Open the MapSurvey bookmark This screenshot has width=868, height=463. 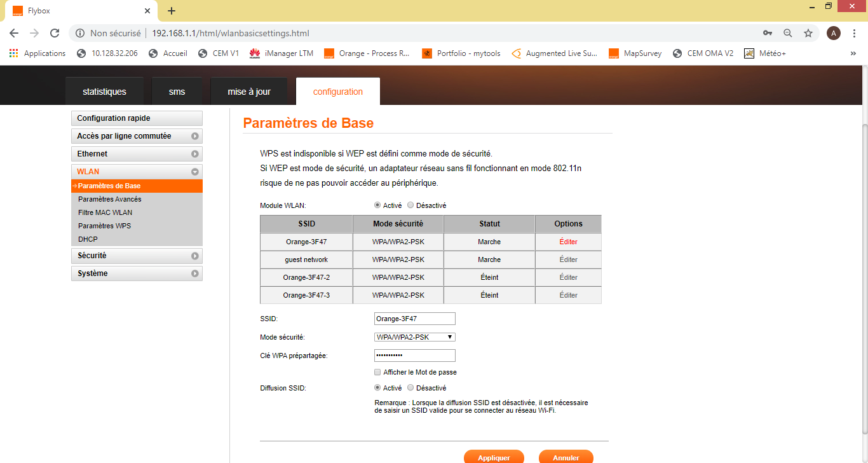(x=635, y=53)
